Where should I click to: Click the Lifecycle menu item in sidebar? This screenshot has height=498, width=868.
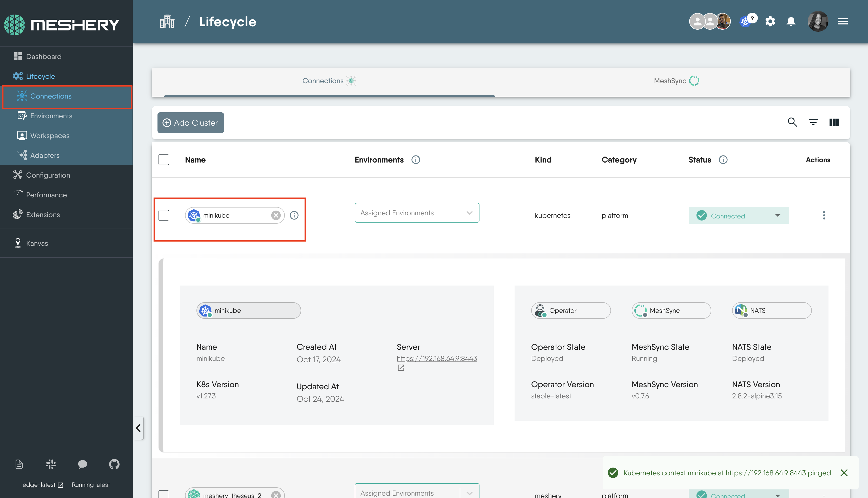(x=40, y=76)
